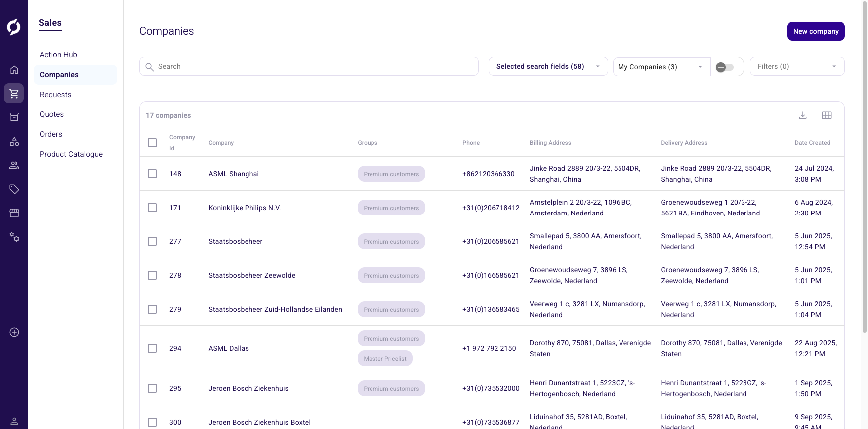Check the Jeroen Bosch Ziekenhuis checkbox, id 295
868x429 pixels.
(152, 388)
